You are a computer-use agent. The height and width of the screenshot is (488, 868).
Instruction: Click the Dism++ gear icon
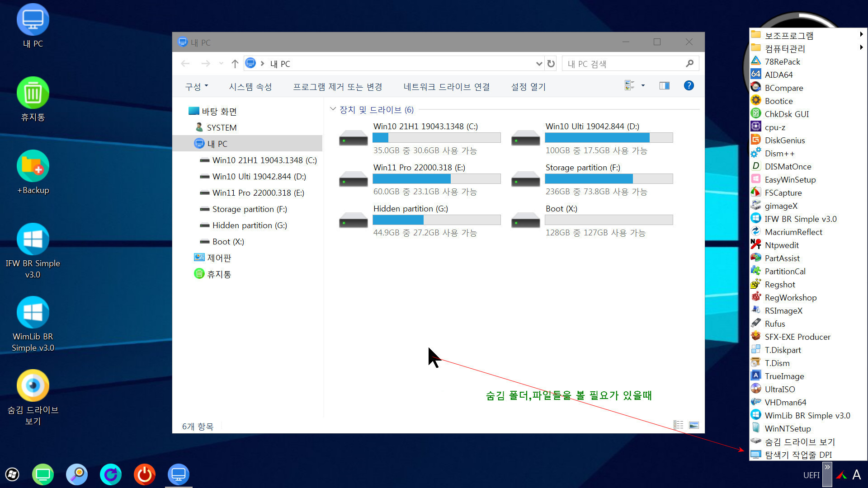point(756,153)
